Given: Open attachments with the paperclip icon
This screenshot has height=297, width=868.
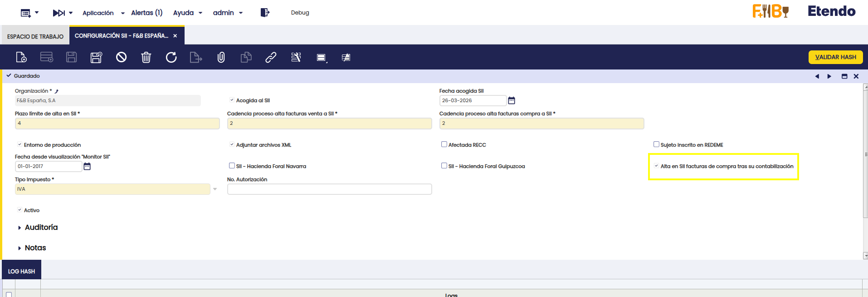Looking at the screenshot, I should (x=221, y=57).
